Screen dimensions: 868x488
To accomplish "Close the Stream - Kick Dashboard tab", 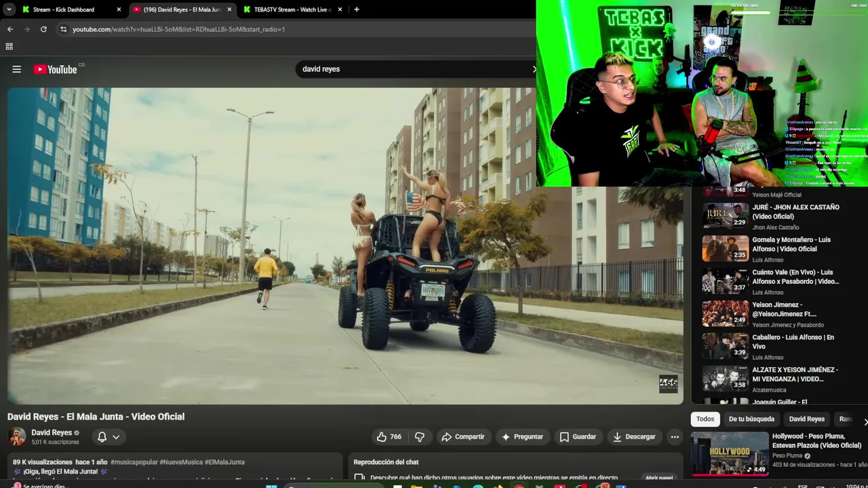I will [x=119, y=9].
